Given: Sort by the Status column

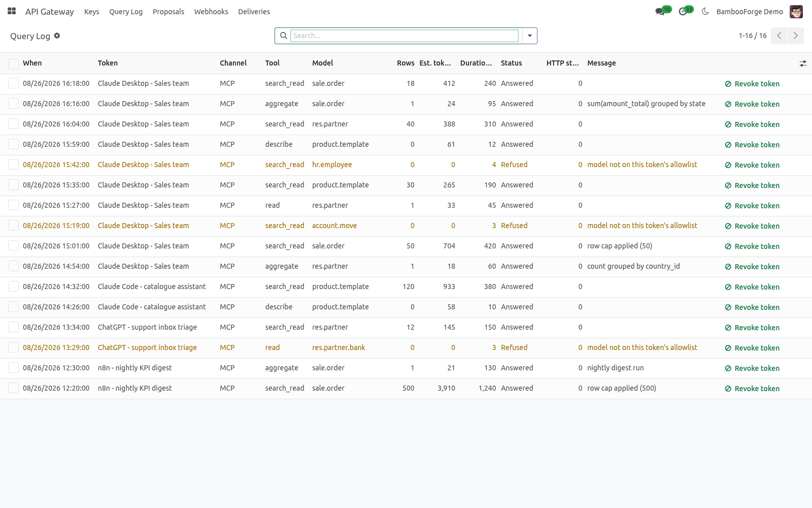Looking at the screenshot, I should (x=511, y=63).
